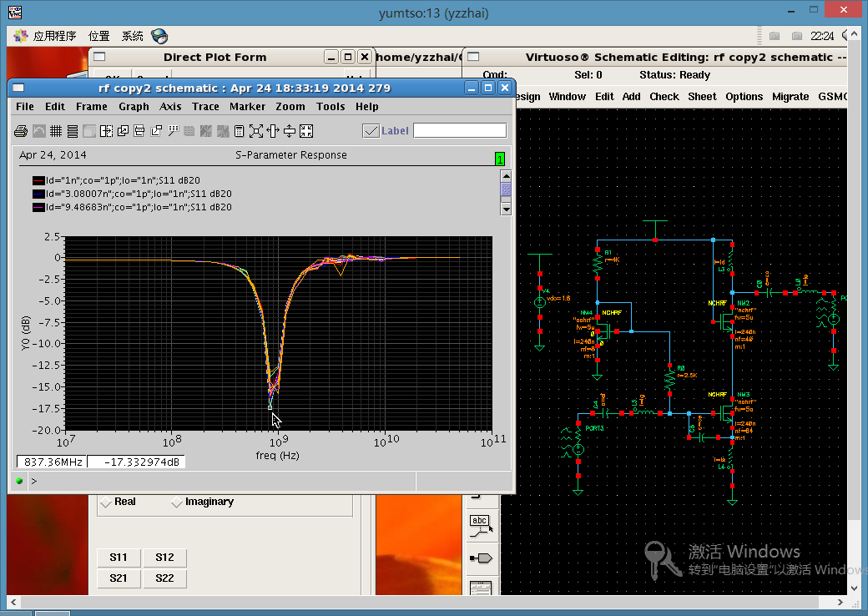Image resolution: width=868 pixels, height=616 pixels.
Task: Open the Migrate menu in schematic editor
Action: pos(790,97)
